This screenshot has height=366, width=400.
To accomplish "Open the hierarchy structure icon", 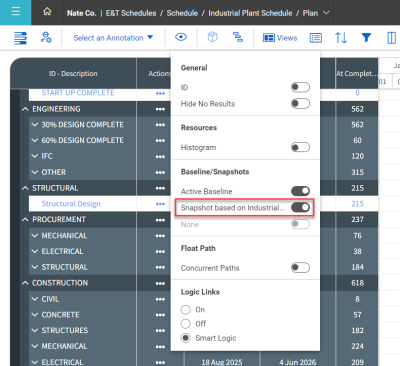I will coord(238,37).
